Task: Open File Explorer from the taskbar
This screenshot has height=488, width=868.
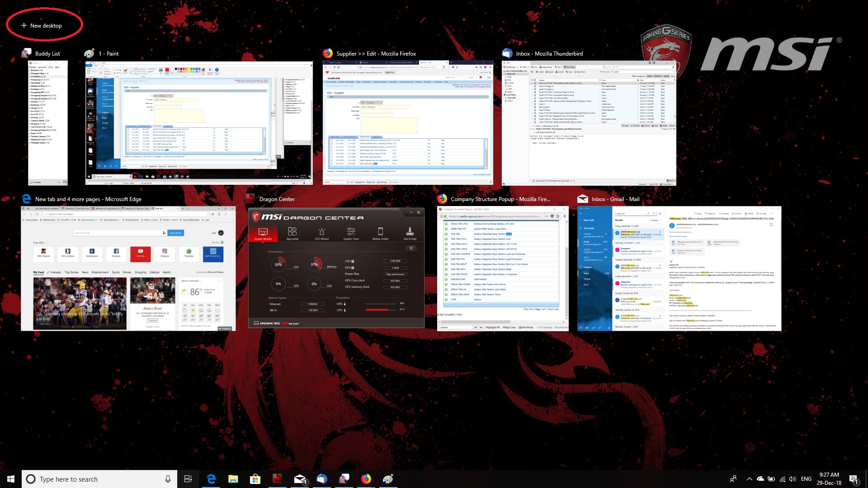Action: pyautogui.click(x=233, y=479)
